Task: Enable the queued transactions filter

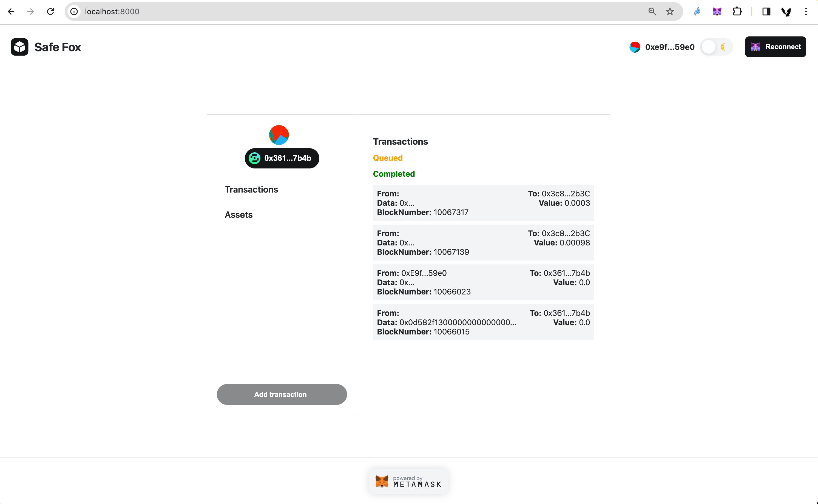Action: point(388,158)
